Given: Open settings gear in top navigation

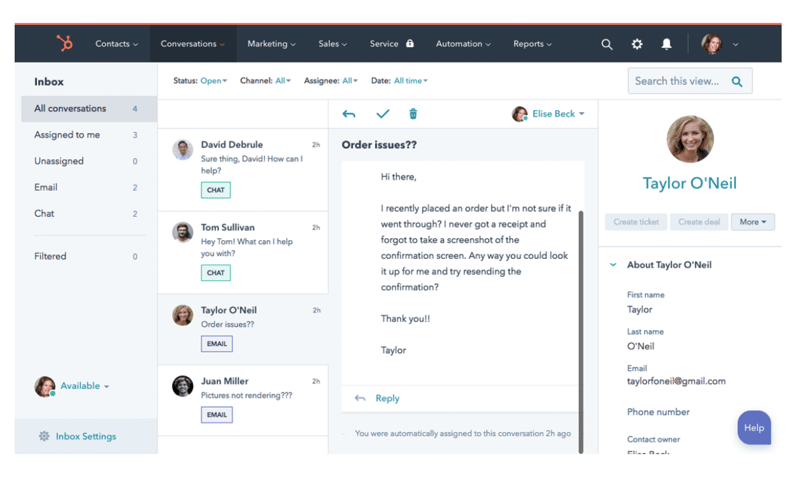Looking at the screenshot, I should coord(637,44).
